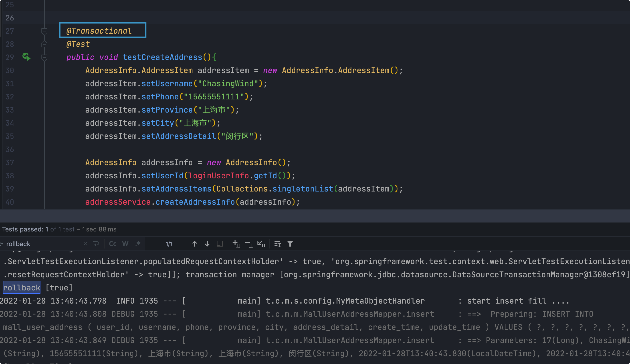Collapse the testCreateAddress method body fold
Viewport: 630px width, 364px height.
coord(44,58)
